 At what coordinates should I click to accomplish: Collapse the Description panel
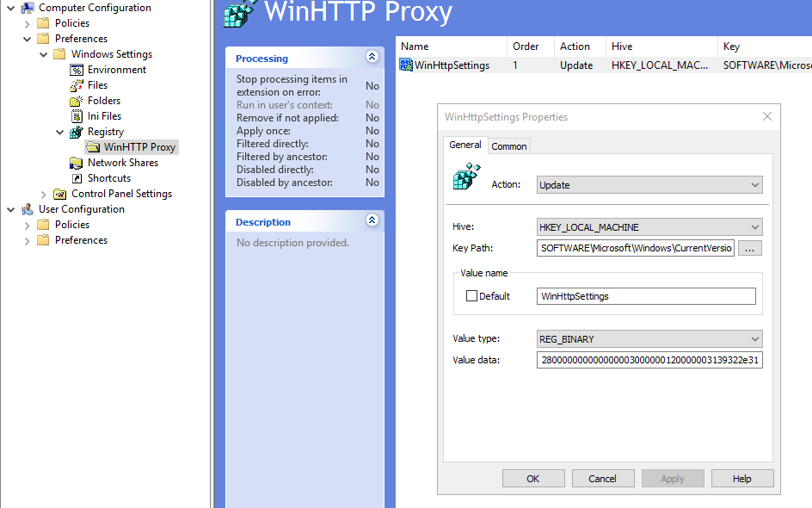tap(372, 221)
